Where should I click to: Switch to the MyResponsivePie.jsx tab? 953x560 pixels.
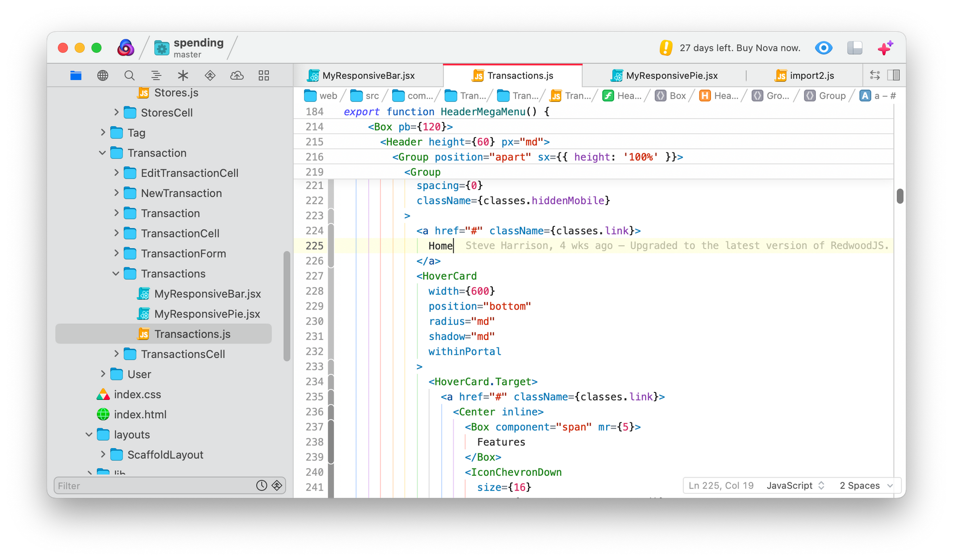click(664, 75)
